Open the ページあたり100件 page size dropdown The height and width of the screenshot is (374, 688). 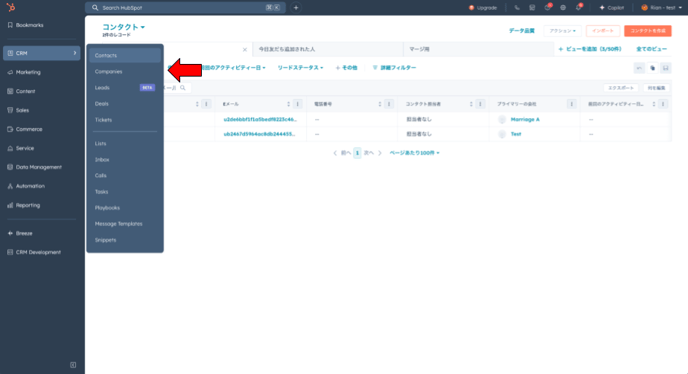click(x=414, y=153)
